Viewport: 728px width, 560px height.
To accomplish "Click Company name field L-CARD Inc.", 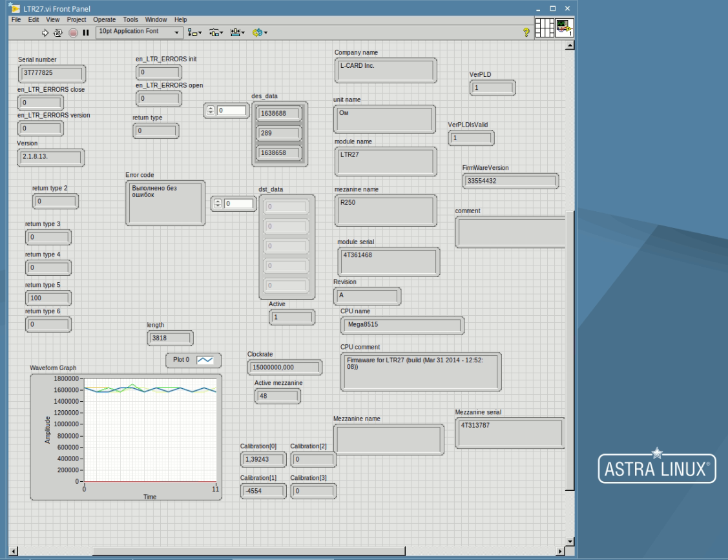I will click(x=386, y=70).
